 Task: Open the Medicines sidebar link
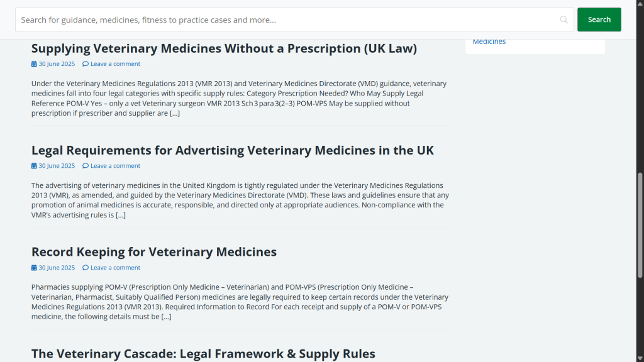click(x=489, y=41)
